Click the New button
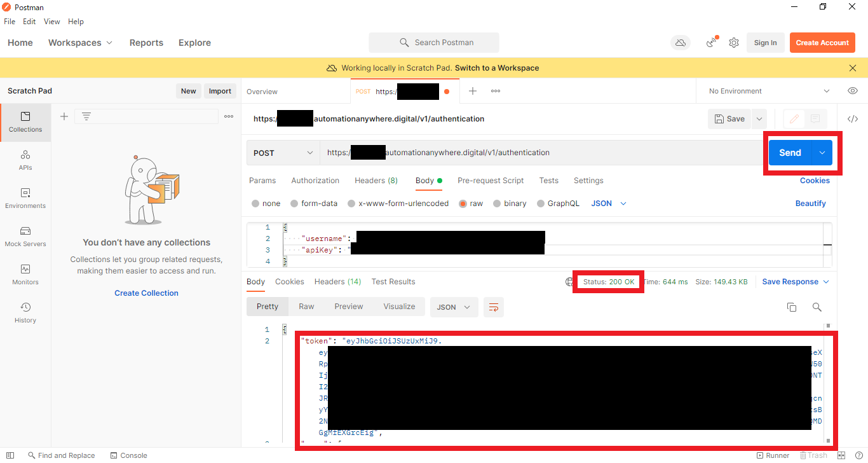The image size is (868, 463). (189, 91)
